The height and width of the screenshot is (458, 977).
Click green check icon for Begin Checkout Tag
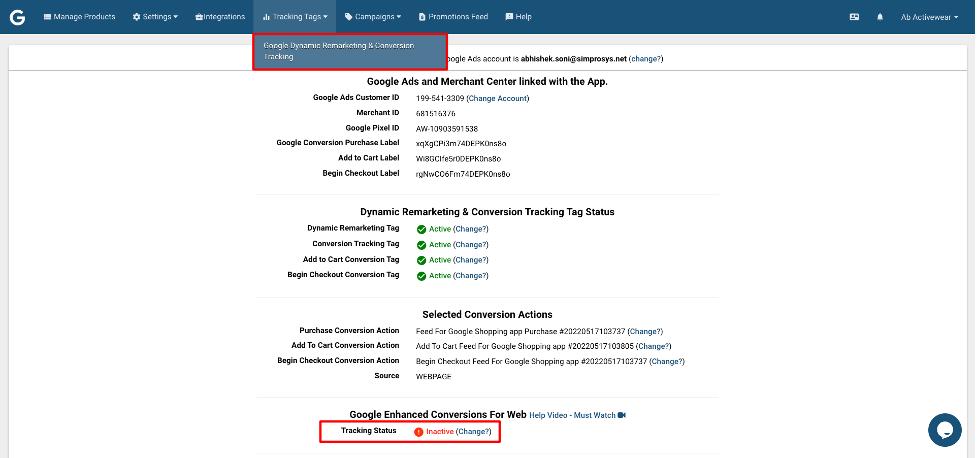tap(421, 276)
